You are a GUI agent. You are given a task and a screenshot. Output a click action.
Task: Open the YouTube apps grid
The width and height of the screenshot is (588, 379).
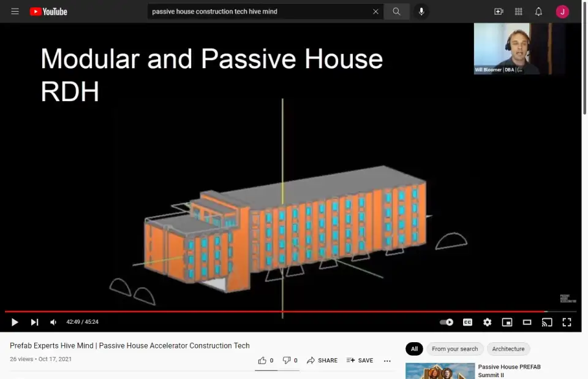(x=519, y=12)
